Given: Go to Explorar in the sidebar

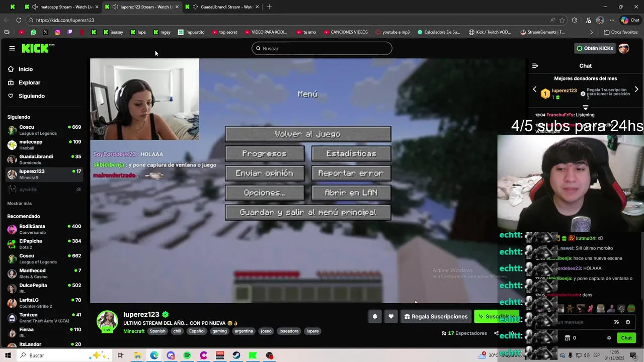Looking at the screenshot, I should tap(29, 82).
